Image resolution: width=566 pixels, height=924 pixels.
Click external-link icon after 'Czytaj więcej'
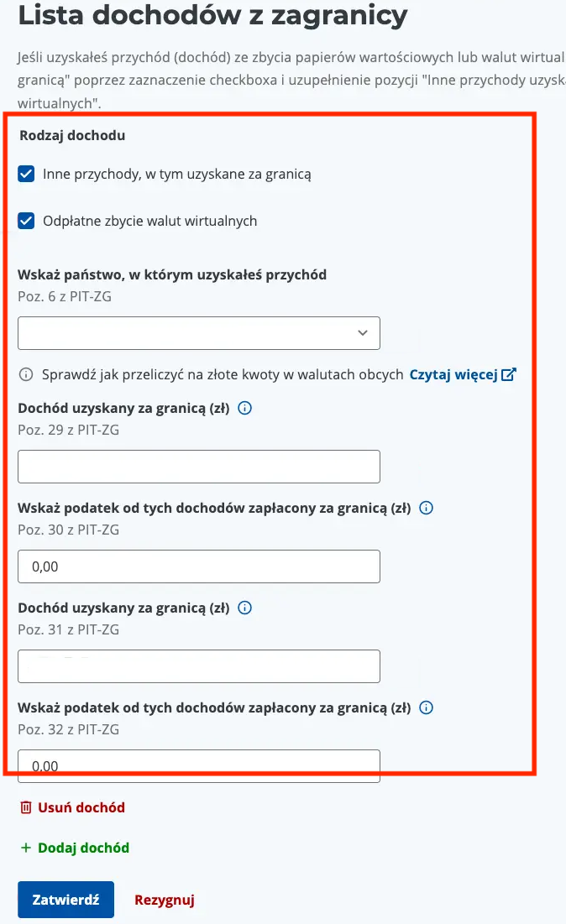pos(508,374)
